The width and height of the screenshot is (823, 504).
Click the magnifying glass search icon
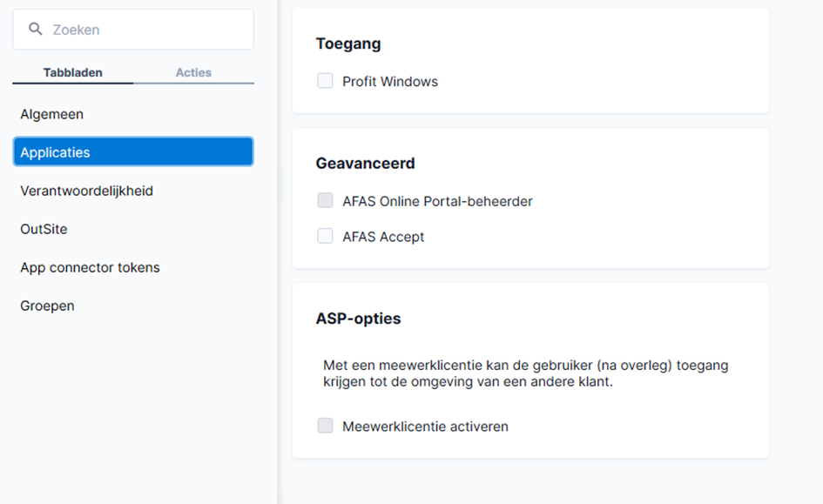(x=35, y=29)
